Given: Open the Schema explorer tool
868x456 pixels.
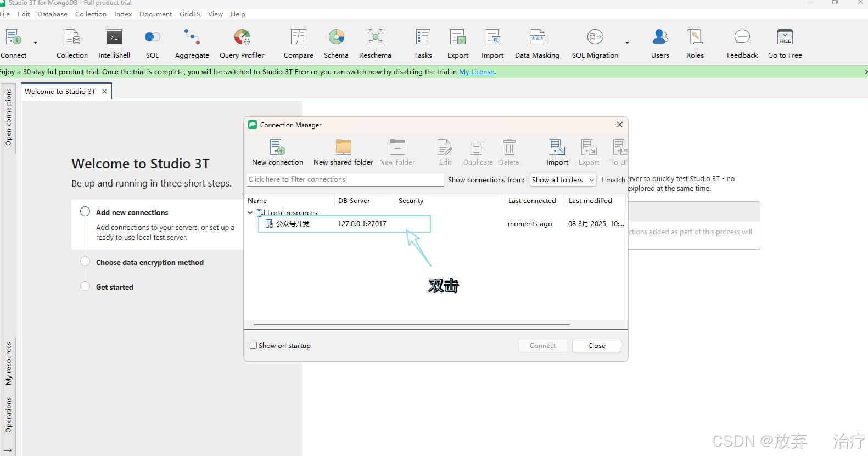Looking at the screenshot, I should (x=336, y=38).
